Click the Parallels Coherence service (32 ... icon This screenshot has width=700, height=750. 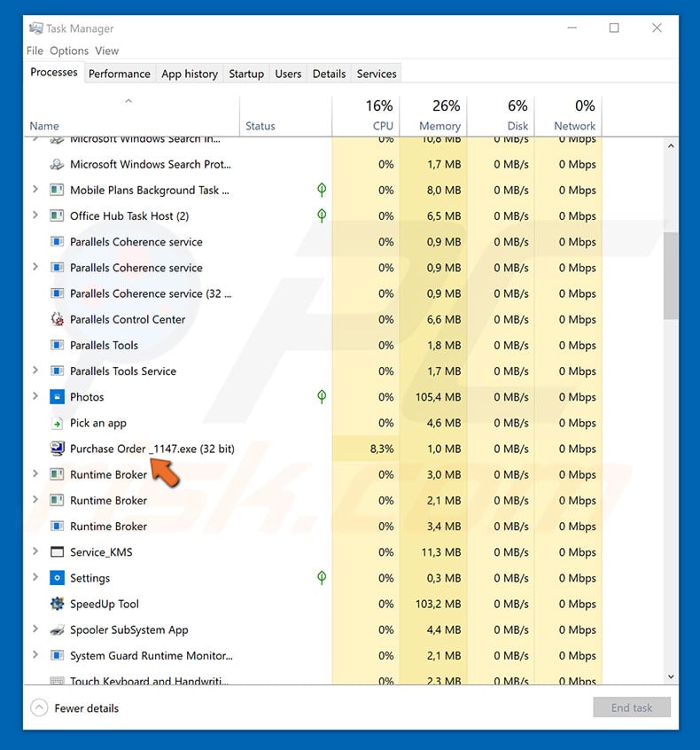click(x=57, y=293)
